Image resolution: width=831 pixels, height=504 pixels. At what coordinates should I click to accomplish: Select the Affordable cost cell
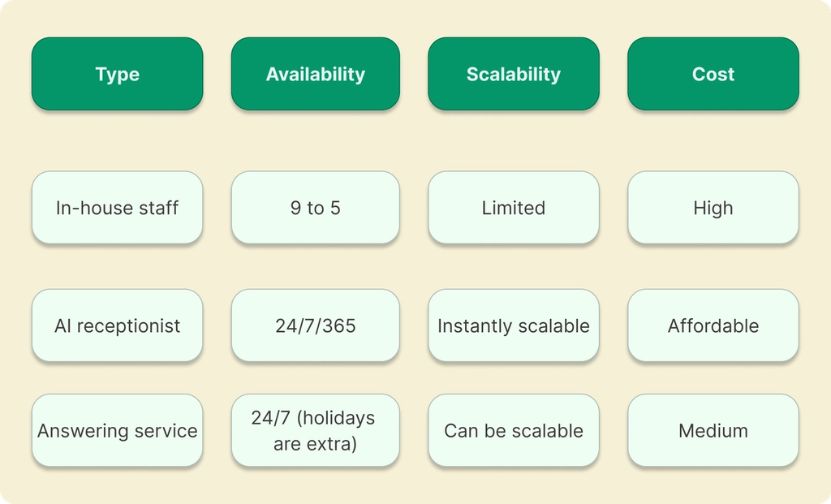coord(713,325)
